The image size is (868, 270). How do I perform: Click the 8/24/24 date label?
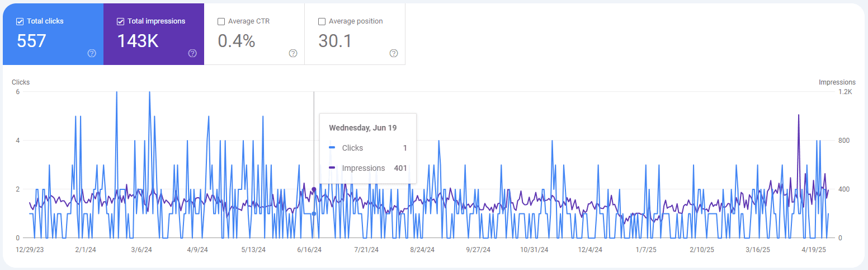(422, 250)
